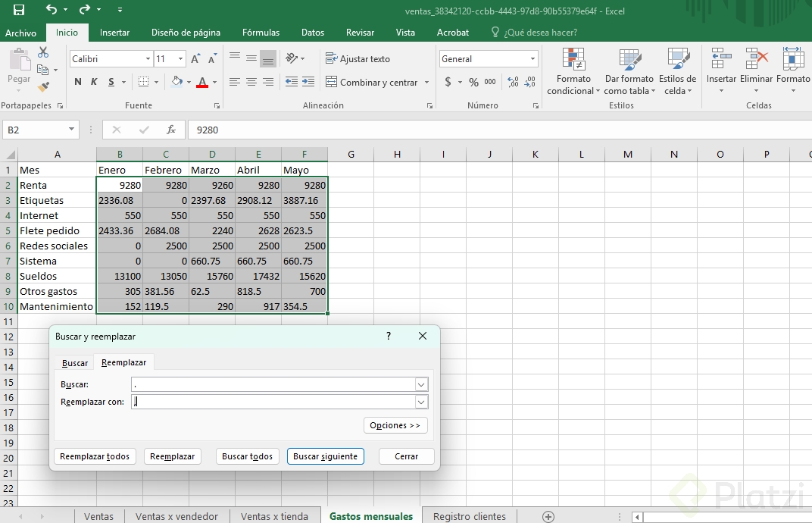The width and height of the screenshot is (812, 523).
Task: Click the Cut scissors icon
Action: point(43,52)
